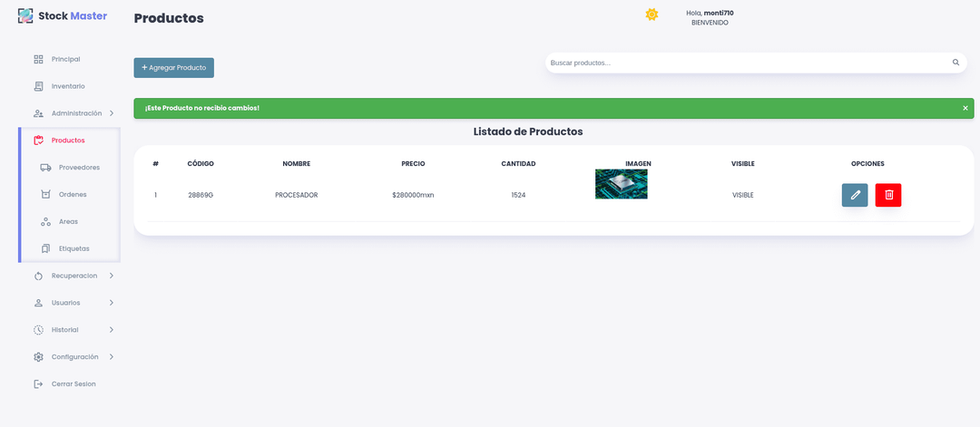Click the magnifier search icon
Image resolution: width=980 pixels, height=427 pixels.
point(955,63)
